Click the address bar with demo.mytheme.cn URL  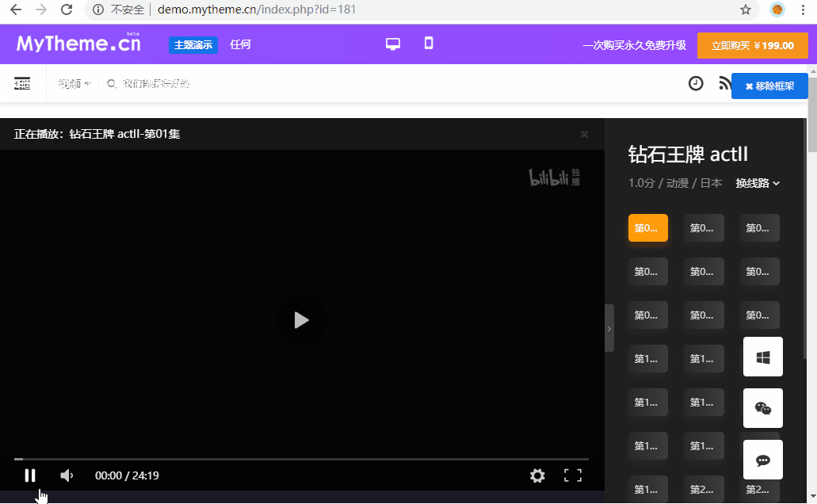coord(257,10)
